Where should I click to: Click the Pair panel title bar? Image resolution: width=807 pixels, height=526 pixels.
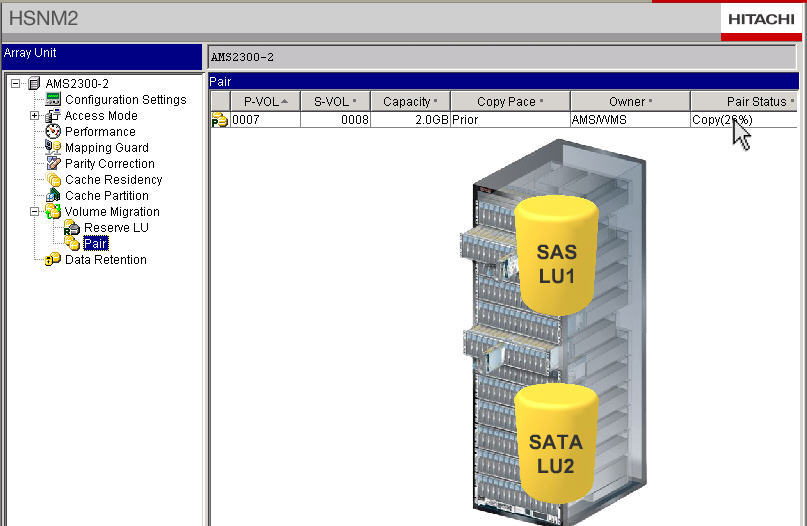(x=503, y=81)
